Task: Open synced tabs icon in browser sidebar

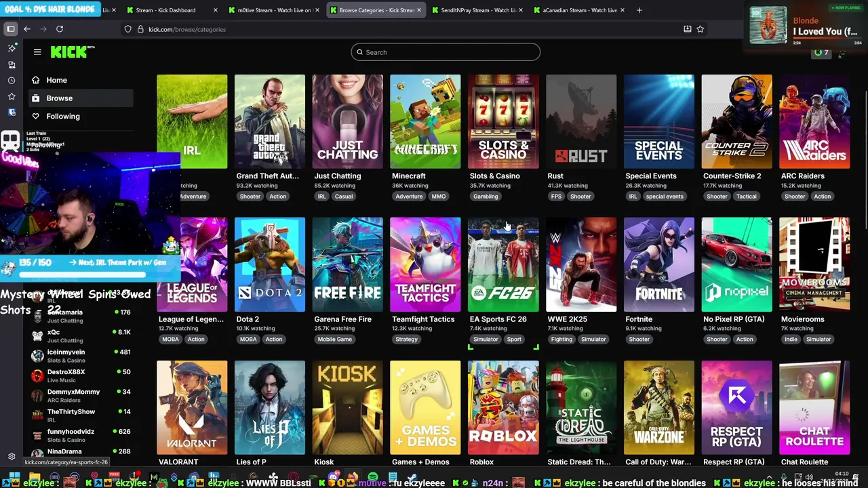Action: point(12,64)
